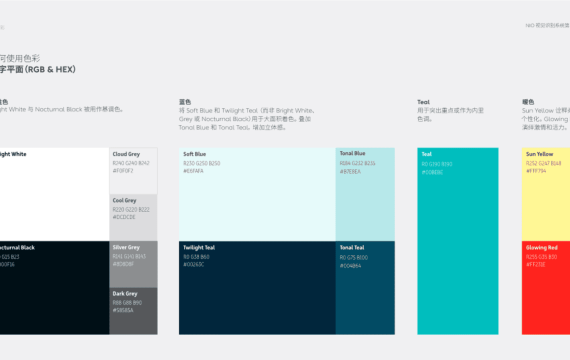Image resolution: width=570 pixels, height=360 pixels.
Task: Choose the Tonal Teal color block
Action: point(365,288)
